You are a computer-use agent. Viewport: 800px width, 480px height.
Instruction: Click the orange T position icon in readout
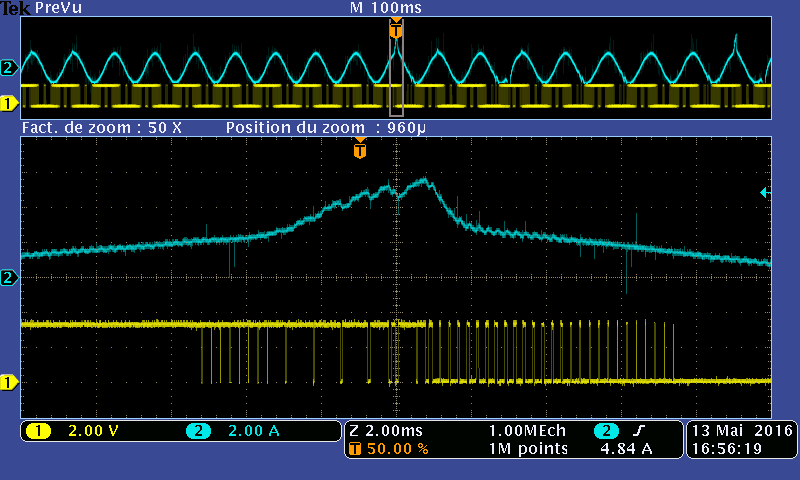[355, 449]
